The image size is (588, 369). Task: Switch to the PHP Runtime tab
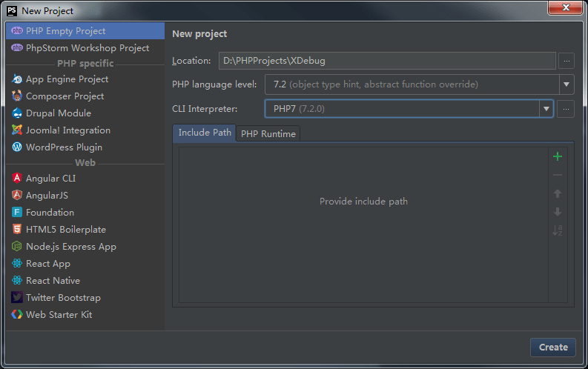pos(268,133)
